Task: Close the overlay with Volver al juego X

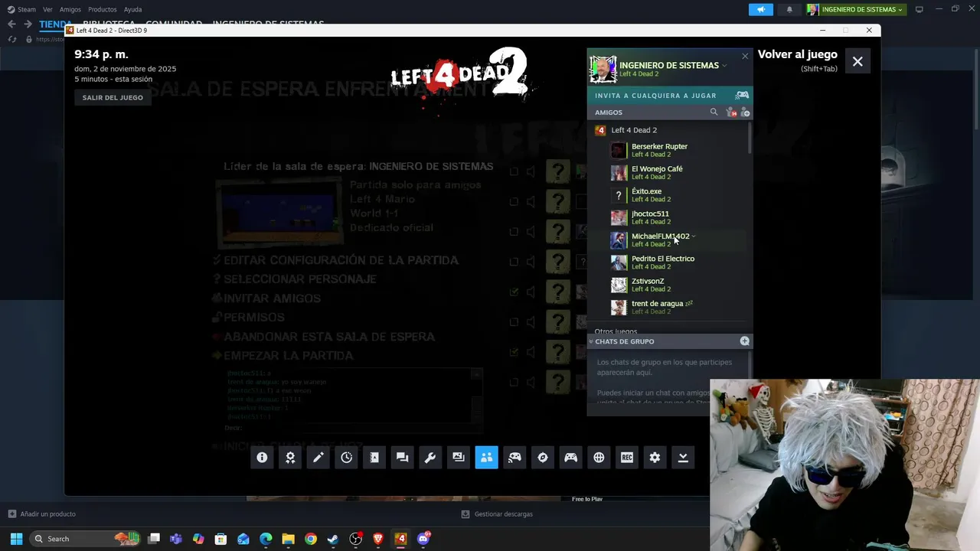Action: tap(857, 61)
